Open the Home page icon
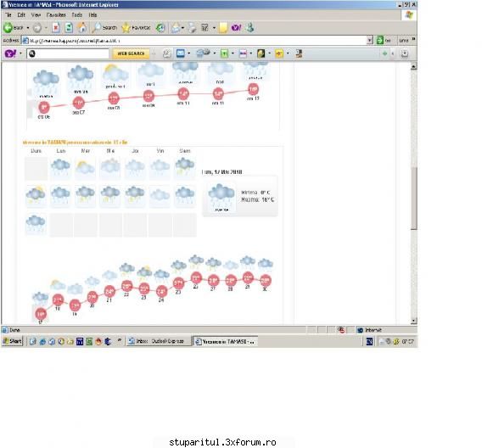This screenshot has width=493, height=448. [82, 28]
